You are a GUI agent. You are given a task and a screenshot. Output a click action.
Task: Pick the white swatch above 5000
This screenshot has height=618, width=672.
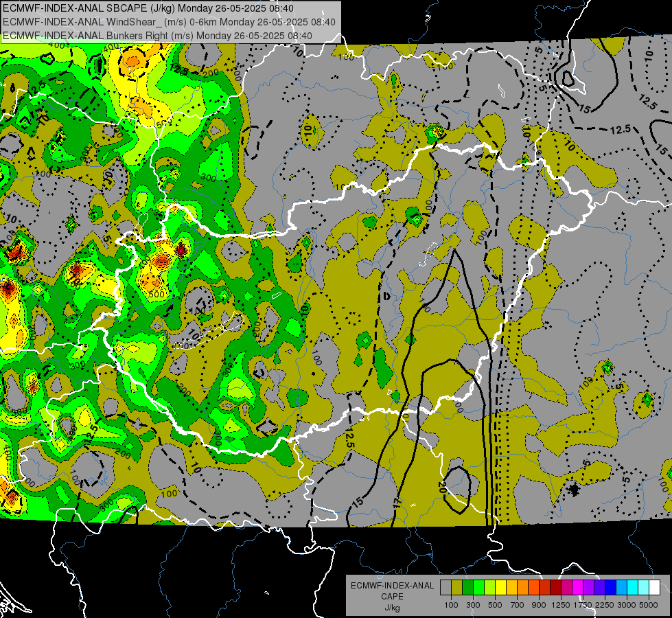(655, 587)
